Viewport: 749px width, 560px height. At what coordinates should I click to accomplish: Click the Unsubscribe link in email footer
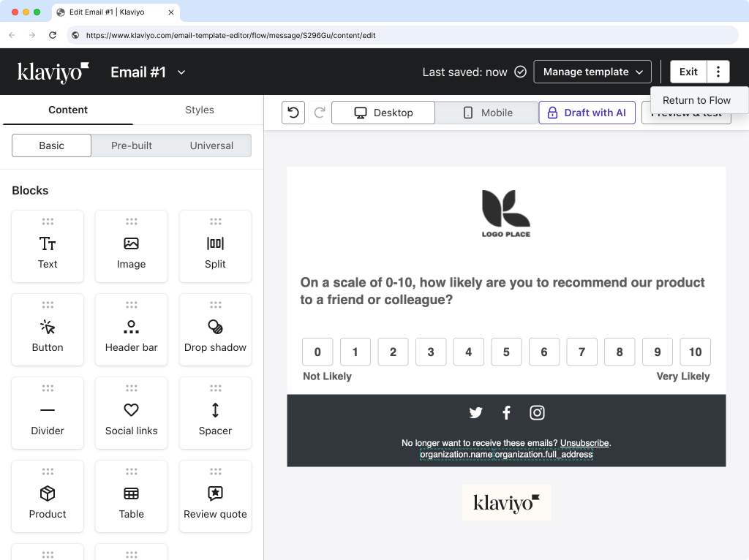(584, 442)
